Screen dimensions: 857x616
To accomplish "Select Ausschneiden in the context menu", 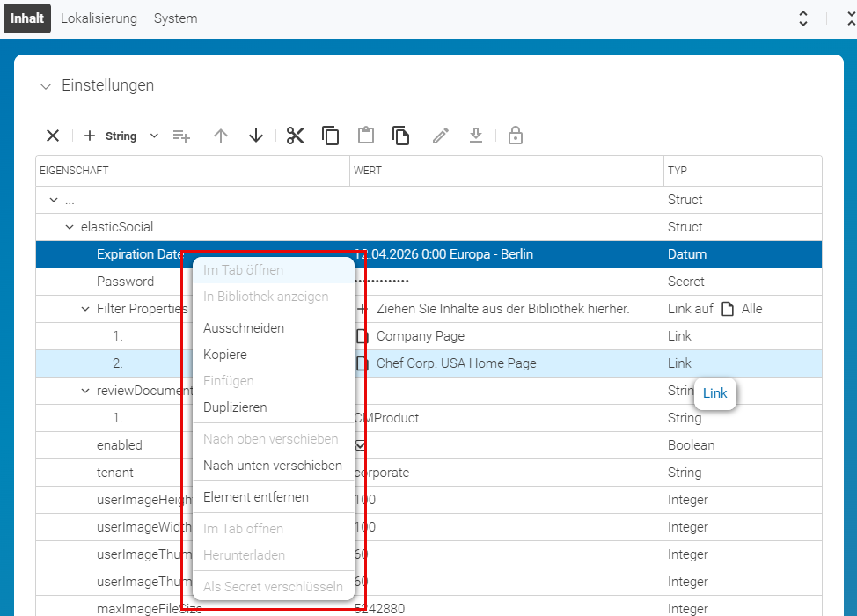I will point(244,328).
